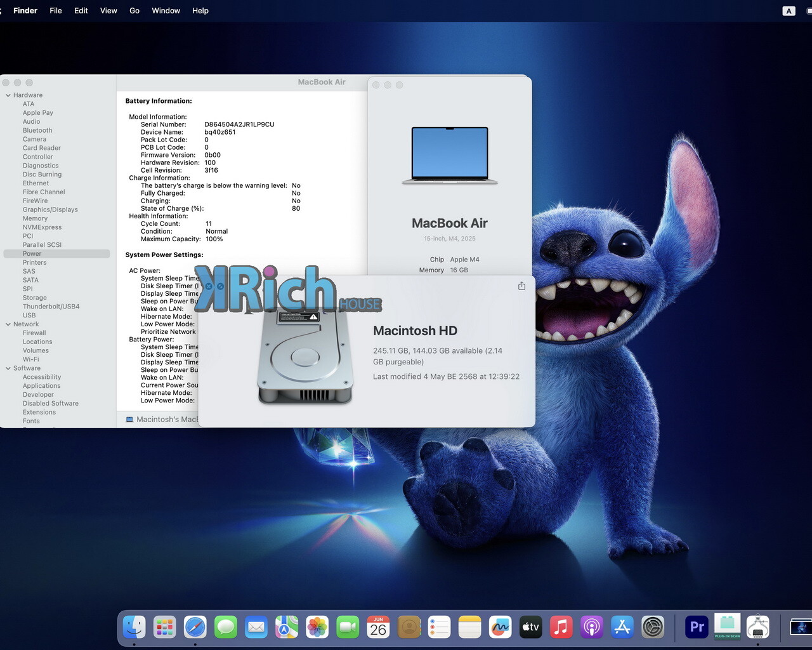The width and height of the screenshot is (812, 650).
Task: Open the Notes app in the Dock
Action: tap(469, 627)
